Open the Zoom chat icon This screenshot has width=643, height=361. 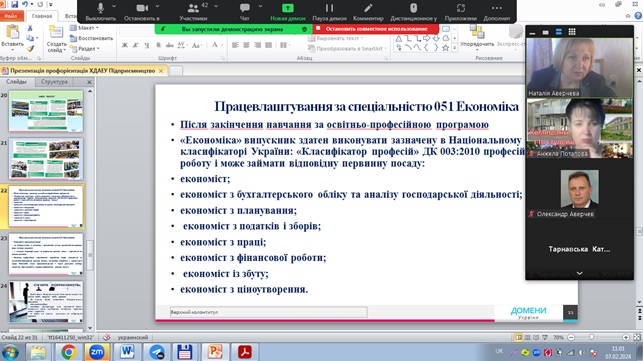(x=245, y=8)
